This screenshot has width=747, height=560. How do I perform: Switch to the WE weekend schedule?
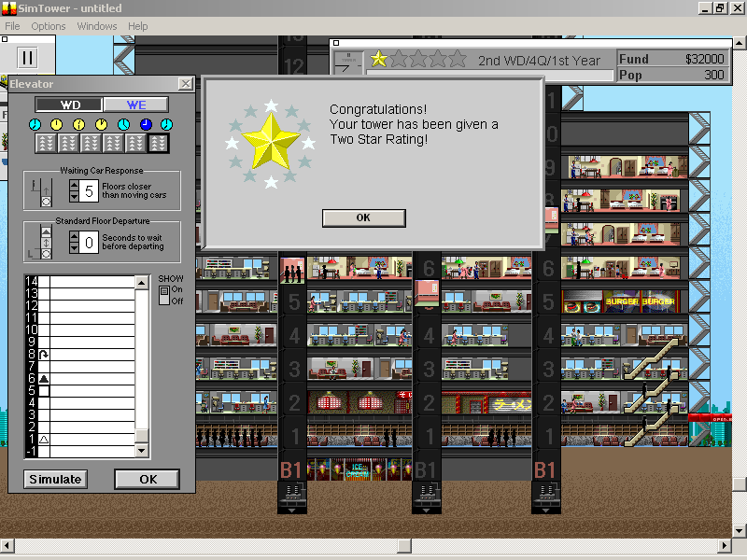(x=135, y=105)
